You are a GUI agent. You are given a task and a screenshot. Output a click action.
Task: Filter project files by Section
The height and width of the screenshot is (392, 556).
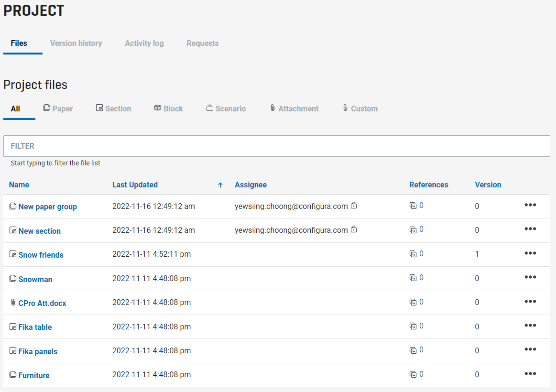click(x=113, y=109)
